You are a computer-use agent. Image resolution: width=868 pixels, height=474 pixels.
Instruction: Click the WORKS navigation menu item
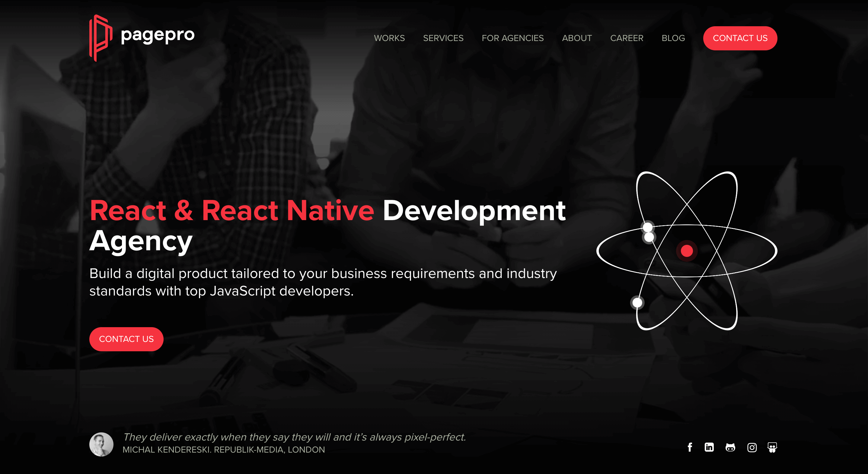(x=389, y=38)
